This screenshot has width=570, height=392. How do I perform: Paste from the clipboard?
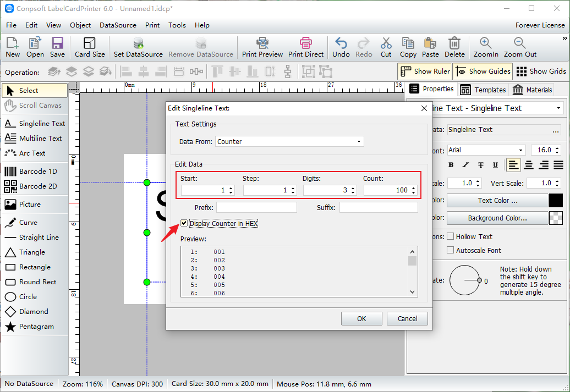point(430,47)
